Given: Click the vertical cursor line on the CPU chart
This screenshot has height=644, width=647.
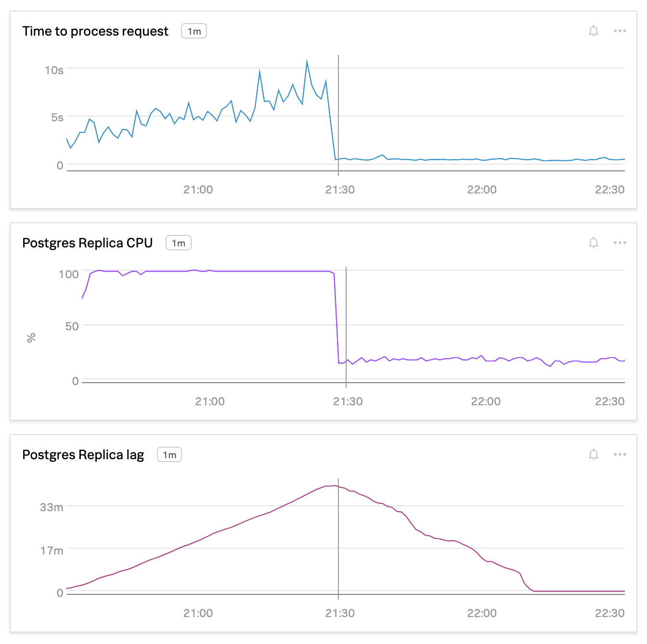Looking at the screenshot, I should (x=346, y=327).
